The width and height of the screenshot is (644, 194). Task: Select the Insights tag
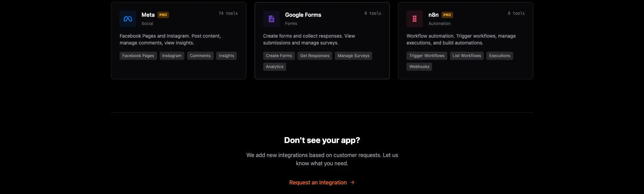click(x=227, y=56)
